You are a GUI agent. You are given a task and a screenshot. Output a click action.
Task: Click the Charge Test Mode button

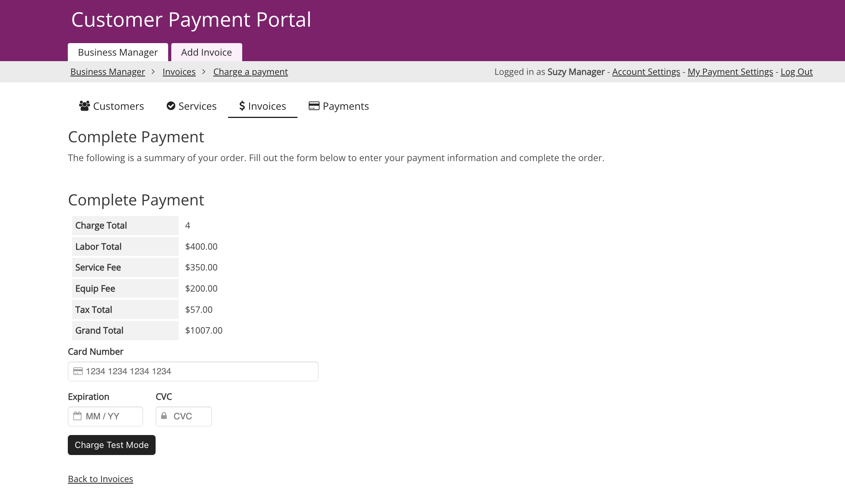click(x=112, y=445)
